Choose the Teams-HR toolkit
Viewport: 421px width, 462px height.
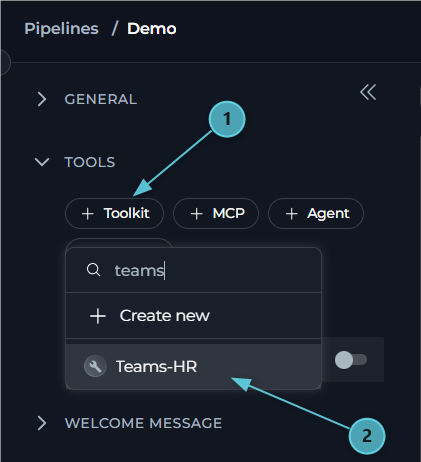pos(193,366)
